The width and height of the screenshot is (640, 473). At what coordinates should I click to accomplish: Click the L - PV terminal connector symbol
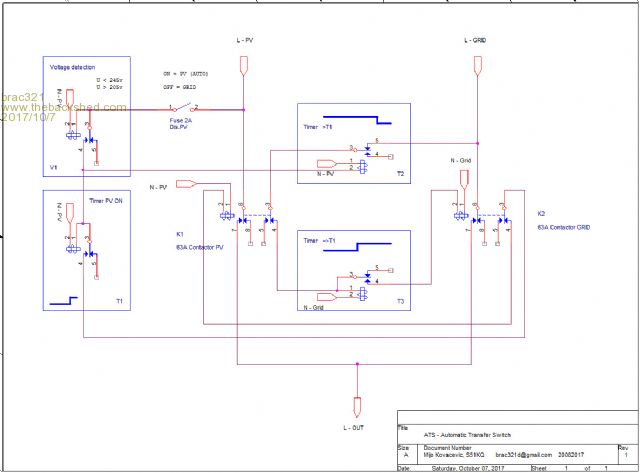pyautogui.click(x=242, y=66)
